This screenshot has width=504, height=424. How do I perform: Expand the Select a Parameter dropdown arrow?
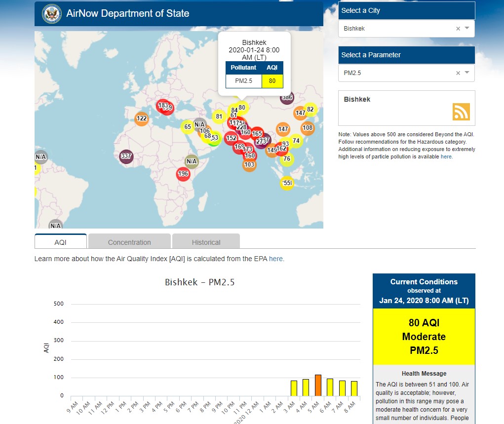(x=467, y=73)
